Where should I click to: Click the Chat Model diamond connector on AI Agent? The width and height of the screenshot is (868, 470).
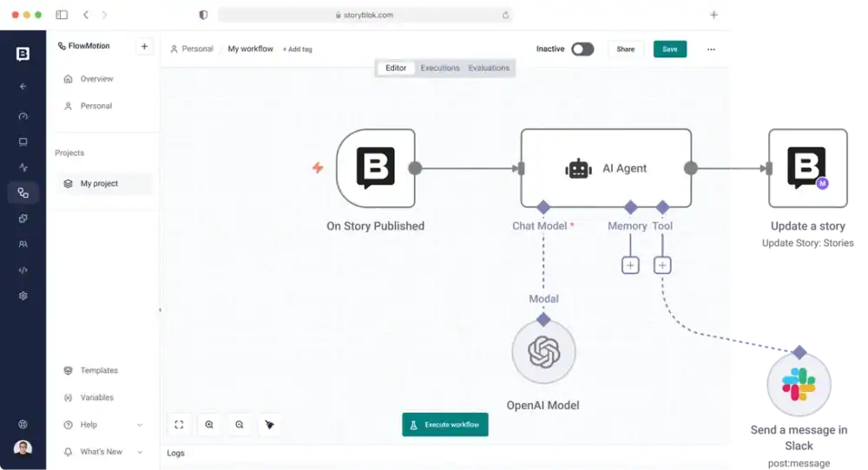coord(543,207)
